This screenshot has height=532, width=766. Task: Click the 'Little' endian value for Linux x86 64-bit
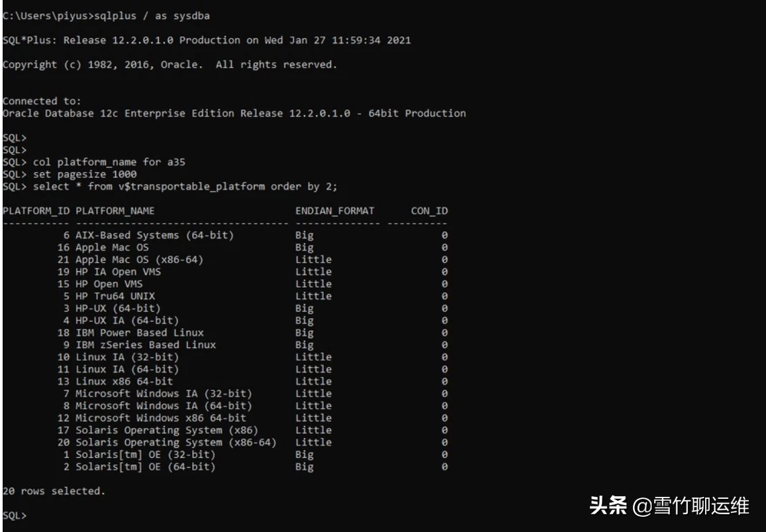click(313, 382)
